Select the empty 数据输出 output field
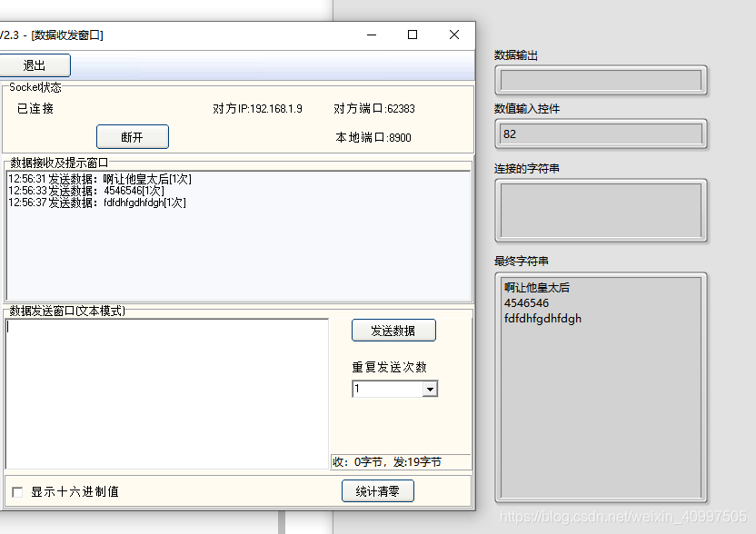The height and width of the screenshot is (534, 756). click(600, 80)
